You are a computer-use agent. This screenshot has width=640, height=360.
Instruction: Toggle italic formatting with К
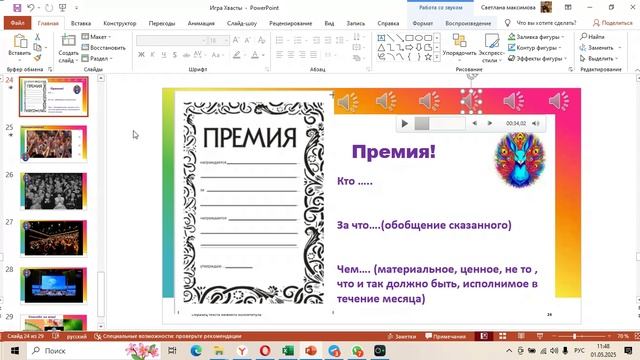[153, 55]
